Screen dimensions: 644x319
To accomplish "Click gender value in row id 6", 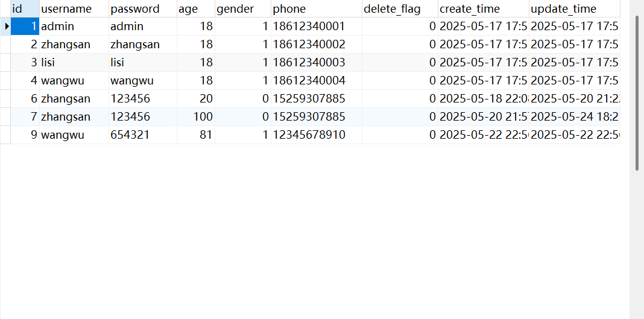I will [x=243, y=98].
